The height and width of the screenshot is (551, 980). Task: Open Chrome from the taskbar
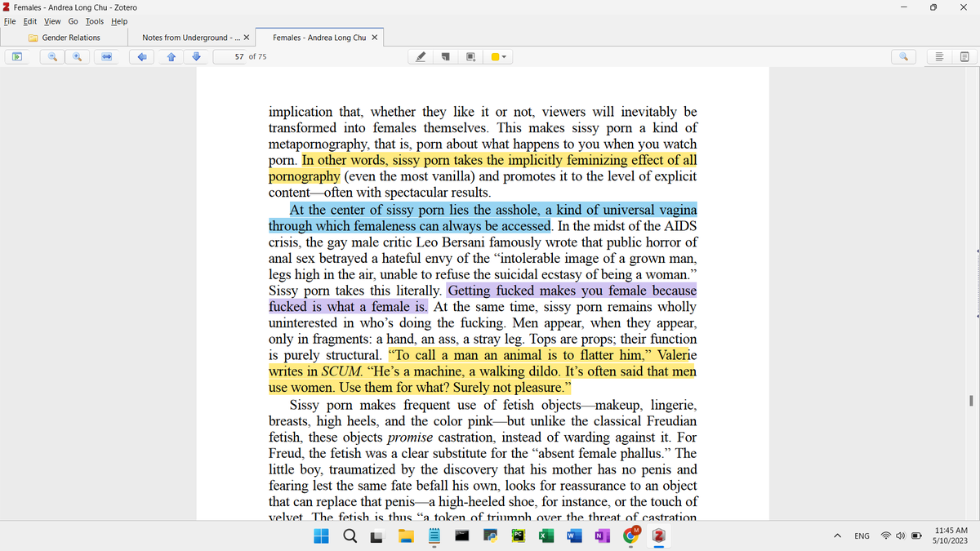(x=631, y=536)
